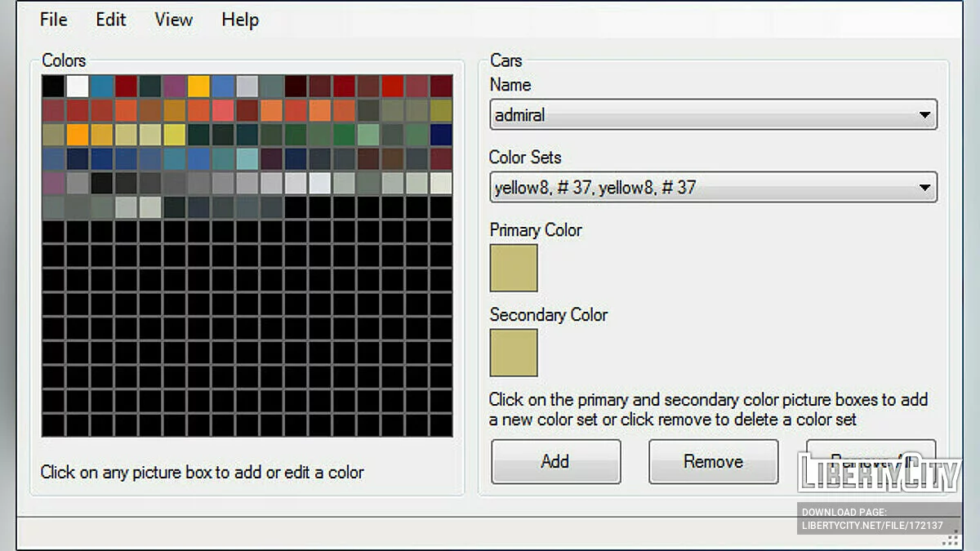Click the empty black box at grid bottom-right
This screenshot has height=551, width=980.
click(441, 425)
